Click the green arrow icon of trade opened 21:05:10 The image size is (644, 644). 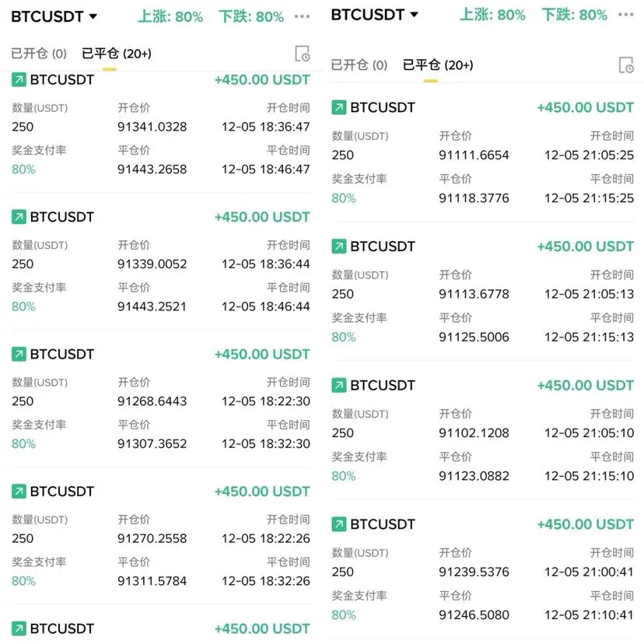click(x=339, y=385)
